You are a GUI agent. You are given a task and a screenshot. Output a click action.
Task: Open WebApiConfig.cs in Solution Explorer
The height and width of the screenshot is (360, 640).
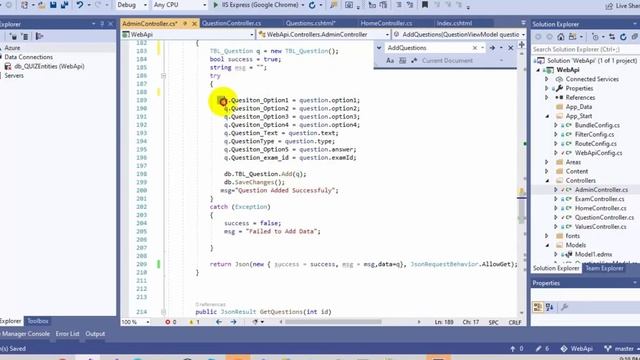click(x=598, y=153)
